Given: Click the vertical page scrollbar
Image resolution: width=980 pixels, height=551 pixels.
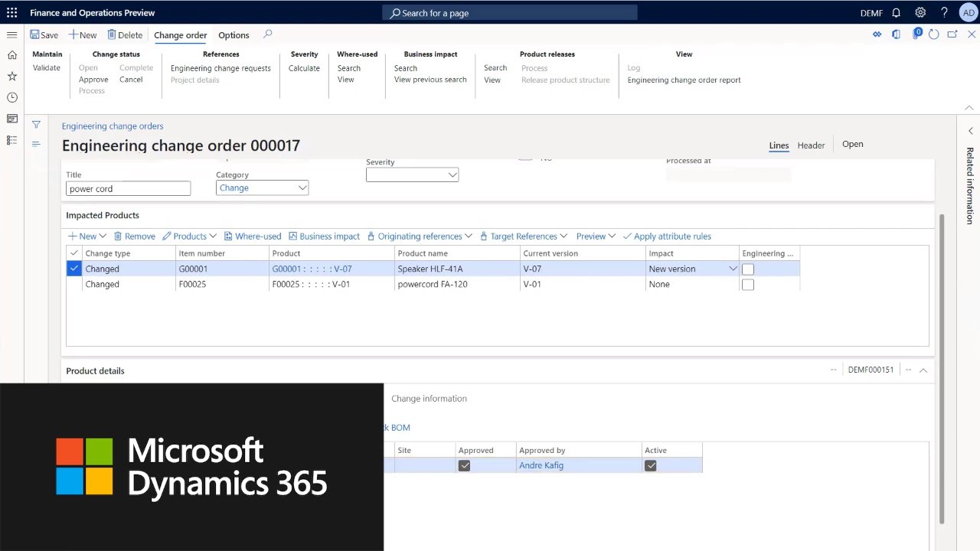Looking at the screenshot, I should pyautogui.click(x=942, y=367).
